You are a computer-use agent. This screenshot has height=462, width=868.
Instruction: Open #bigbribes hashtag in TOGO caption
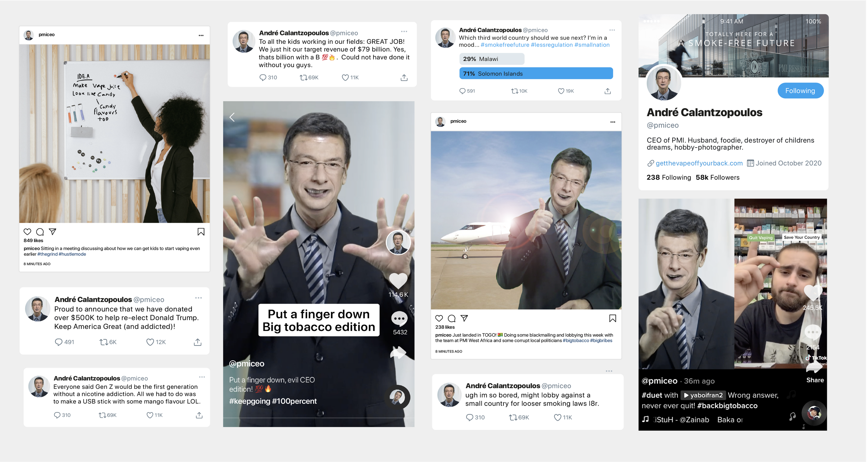pos(601,341)
